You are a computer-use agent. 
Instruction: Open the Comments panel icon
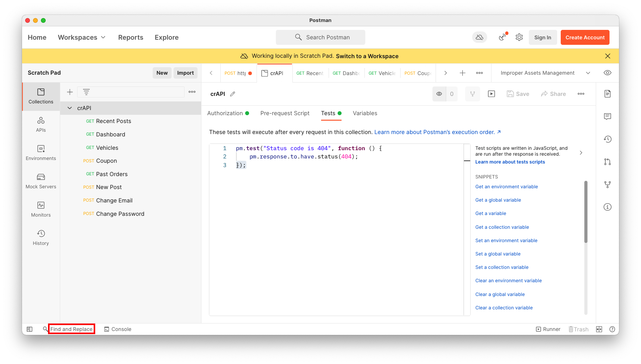[x=608, y=116]
